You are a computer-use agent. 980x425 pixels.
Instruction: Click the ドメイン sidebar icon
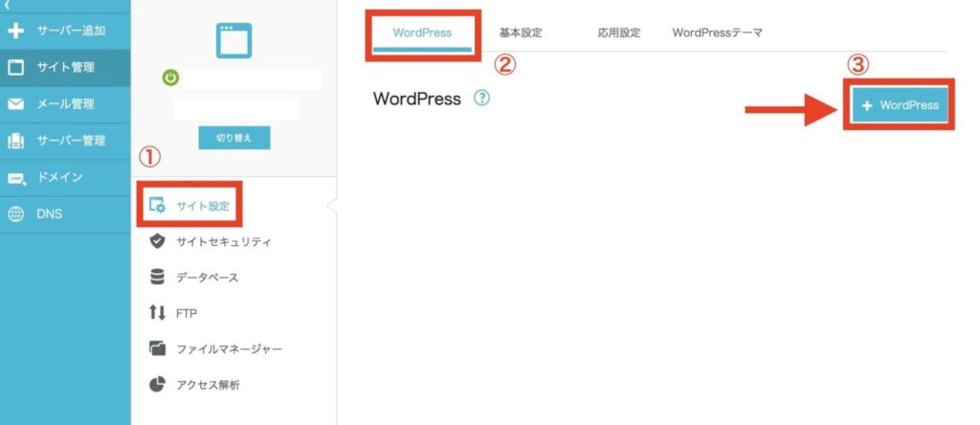pos(16,179)
